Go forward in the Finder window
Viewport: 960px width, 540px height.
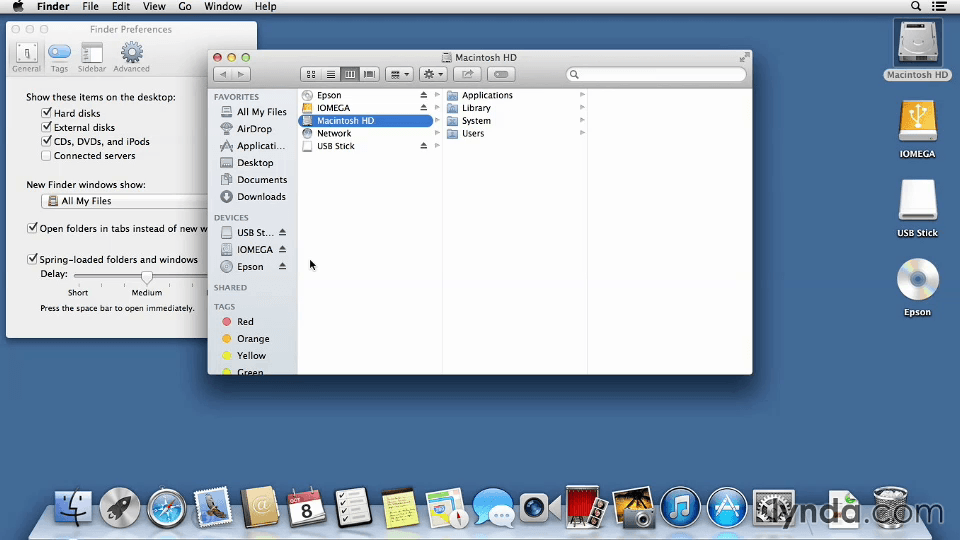241,74
